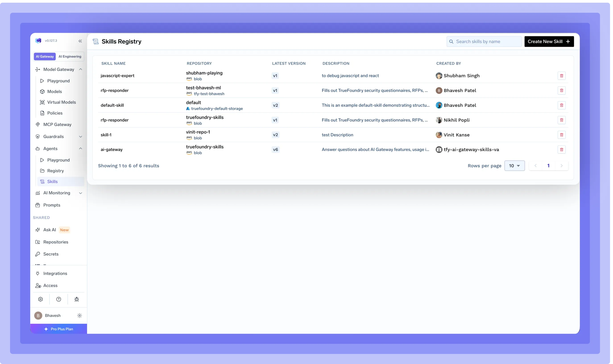Open settings gear icon in sidebar footer

tap(40, 299)
